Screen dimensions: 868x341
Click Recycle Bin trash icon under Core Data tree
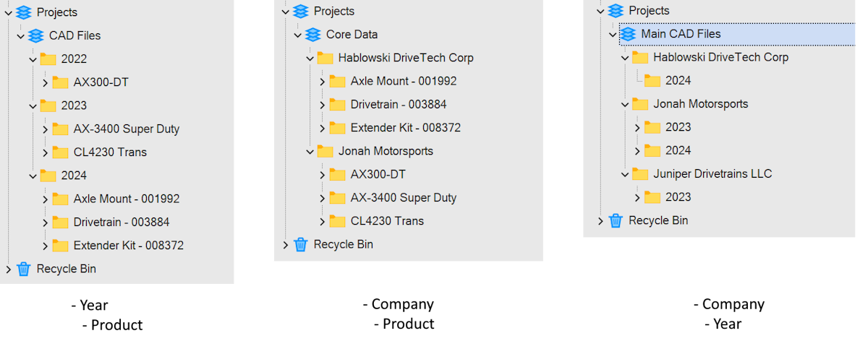point(301,244)
